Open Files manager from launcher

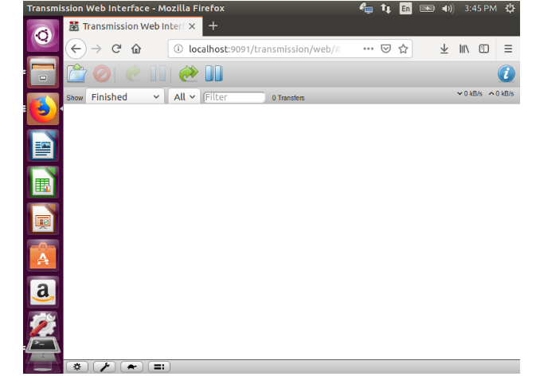coord(43,73)
